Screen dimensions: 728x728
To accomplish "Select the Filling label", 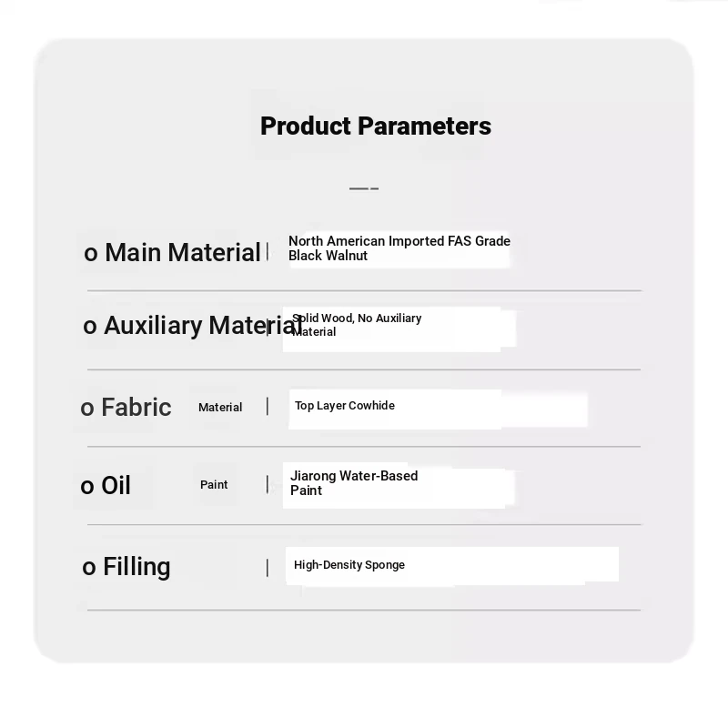I will [137, 566].
